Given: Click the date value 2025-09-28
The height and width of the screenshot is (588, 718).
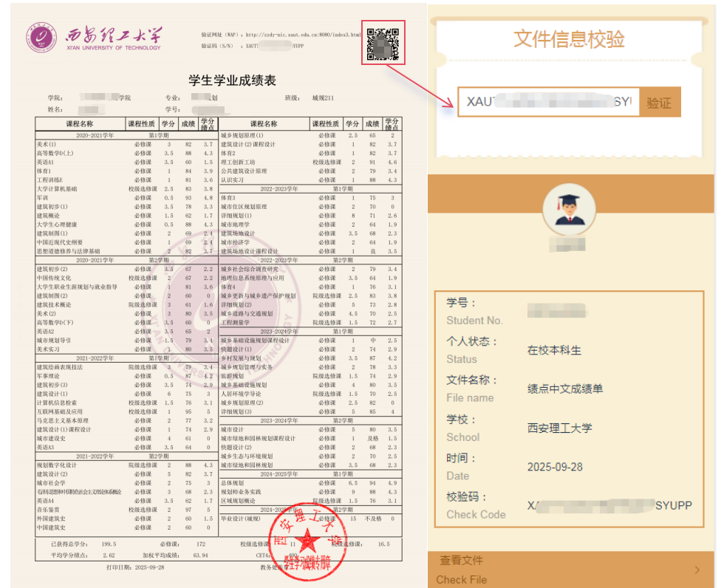Looking at the screenshot, I should point(554,467).
